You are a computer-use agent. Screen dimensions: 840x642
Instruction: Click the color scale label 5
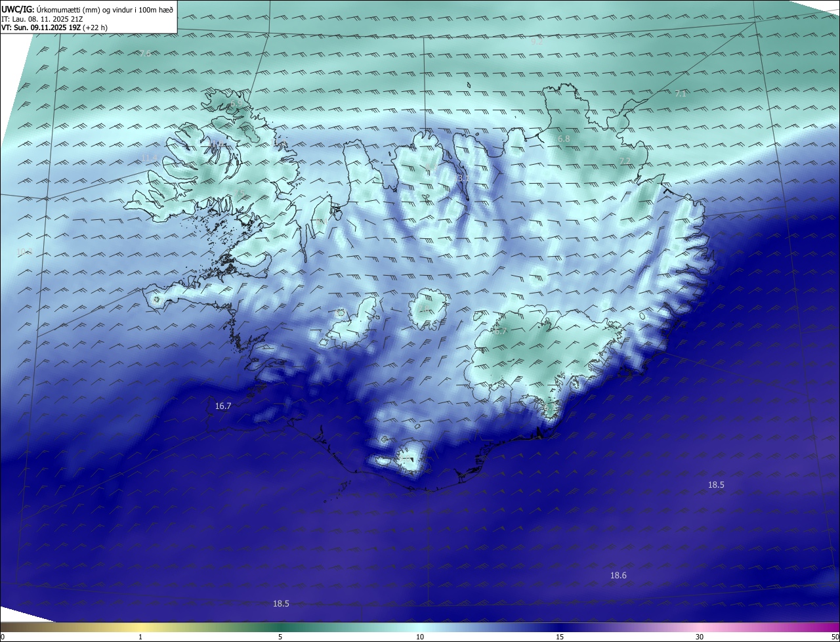[x=280, y=637]
